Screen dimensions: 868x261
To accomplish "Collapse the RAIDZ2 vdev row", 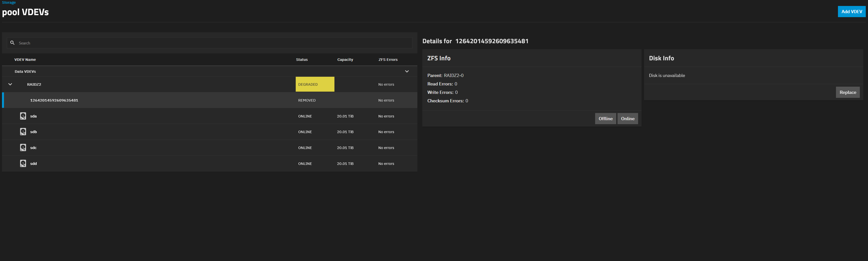I will click(10, 84).
